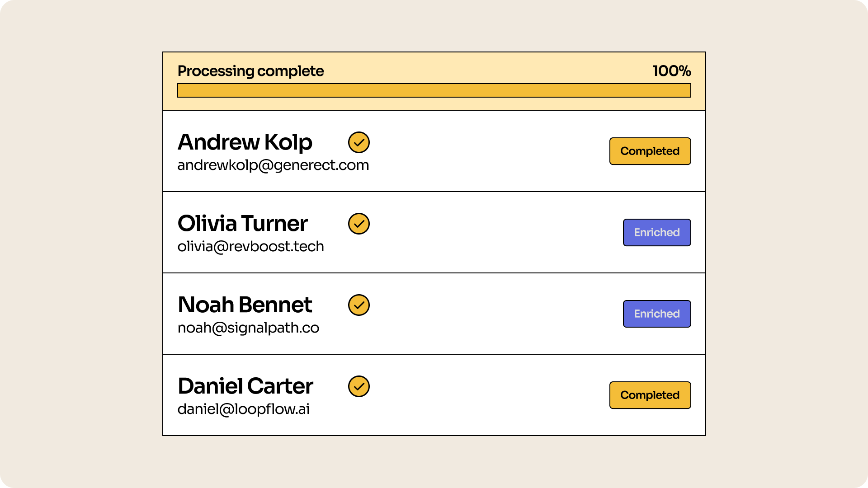Select the Daniel Carter name heading
Viewport: 868px width, 488px height.
[245, 386]
